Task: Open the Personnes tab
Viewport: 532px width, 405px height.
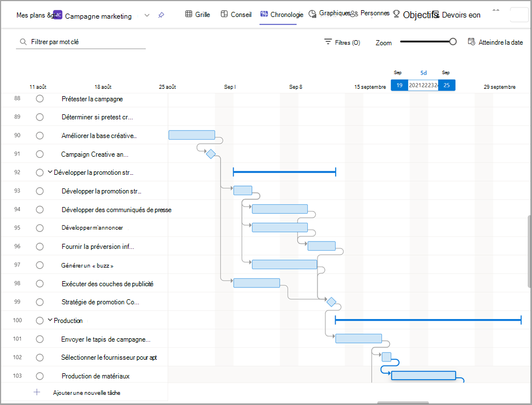Action: coord(370,13)
